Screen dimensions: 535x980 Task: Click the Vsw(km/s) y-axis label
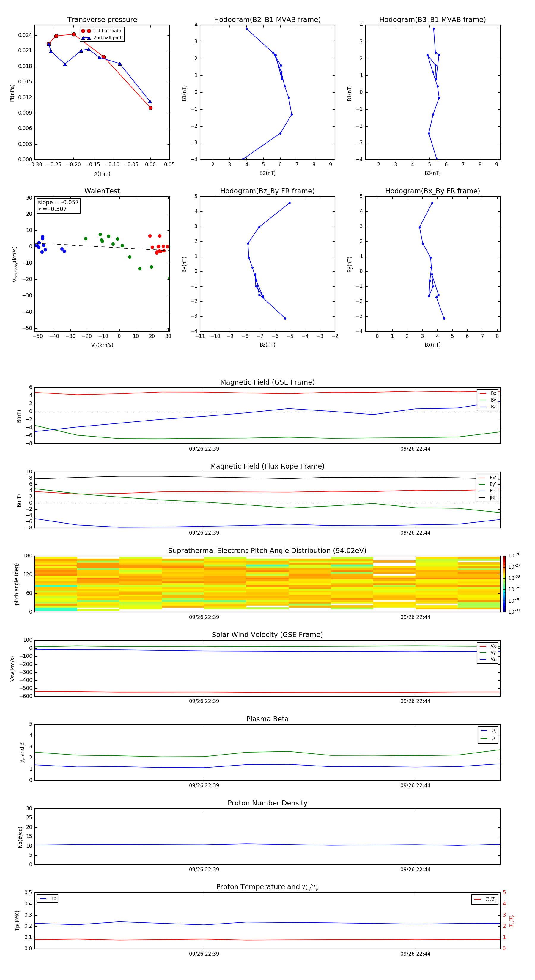[12, 668]
